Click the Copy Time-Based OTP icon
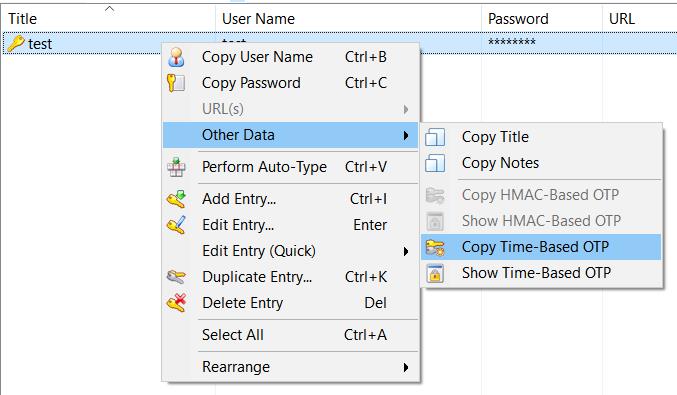Viewport: 677px width, 395px height. click(435, 247)
